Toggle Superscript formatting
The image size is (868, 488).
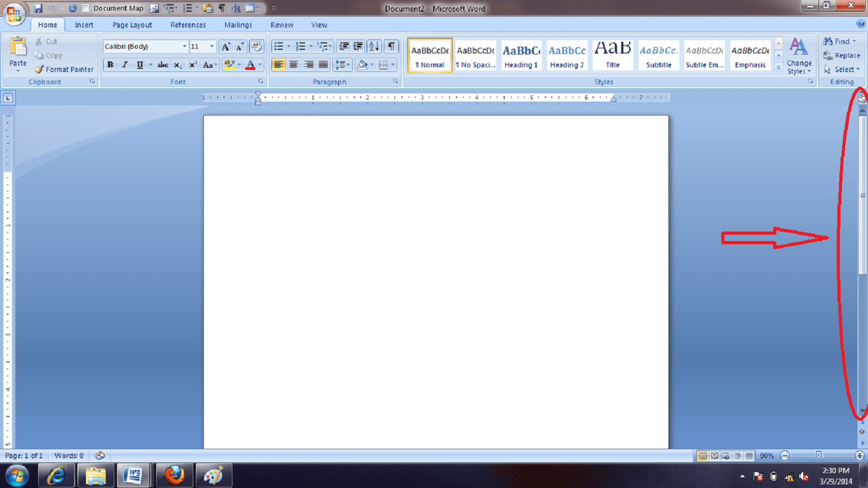point(193,65)
